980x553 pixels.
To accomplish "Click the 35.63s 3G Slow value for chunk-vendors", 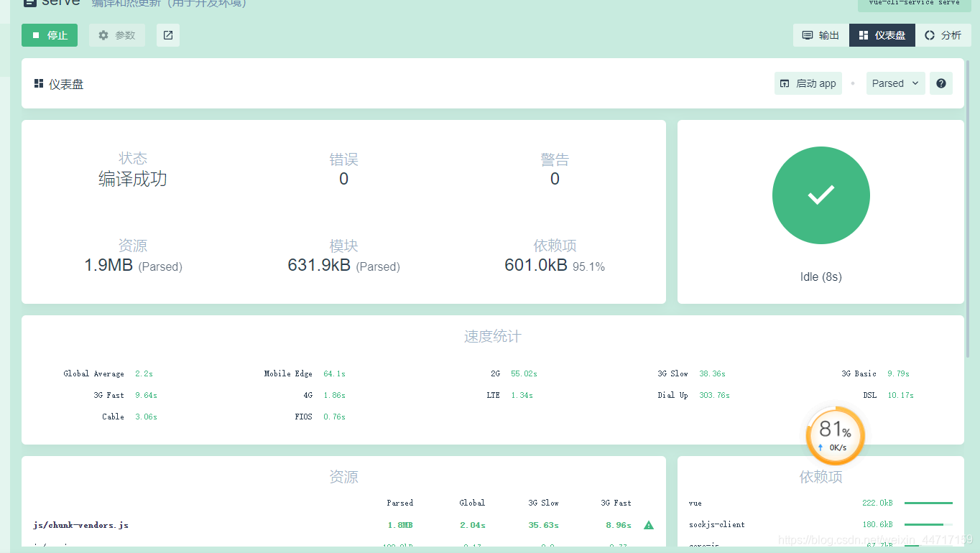I will click(544, 525).
